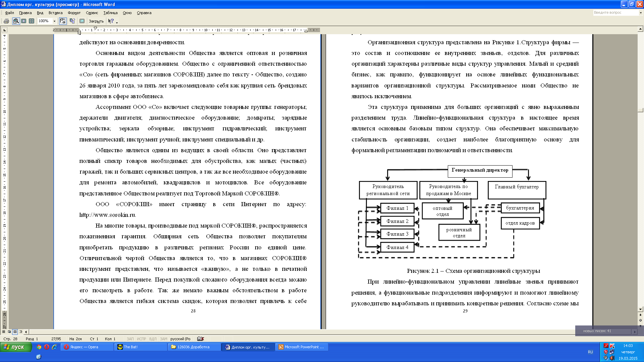This screenshot has height=362, width=644.
Task: Click the 'Введите вопрос' help search field
Action: [x=616, y=13]
